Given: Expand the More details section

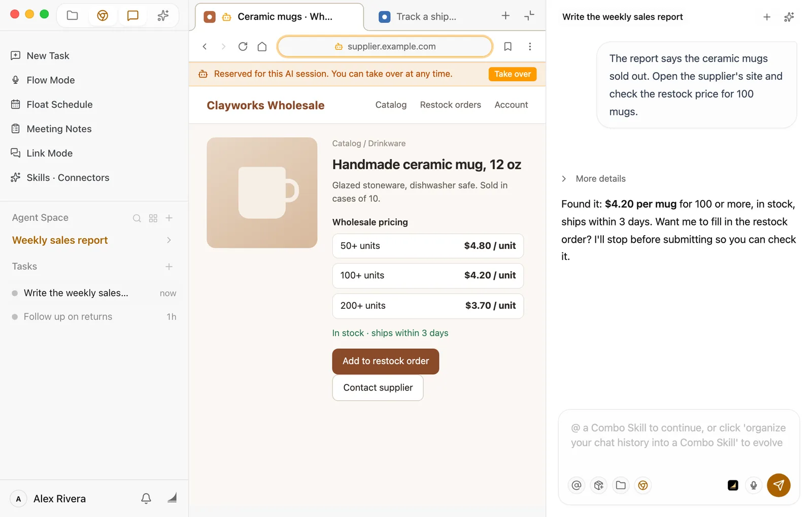Looking at the screenshot, I should coord(593,179).
